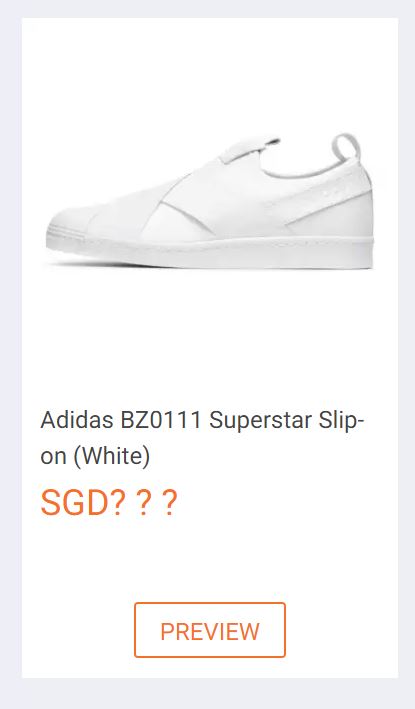The width and height of the screenshot is (415, 709).
Task: Click the "BZ0111" model code text
Action: [x=160, y=421]
